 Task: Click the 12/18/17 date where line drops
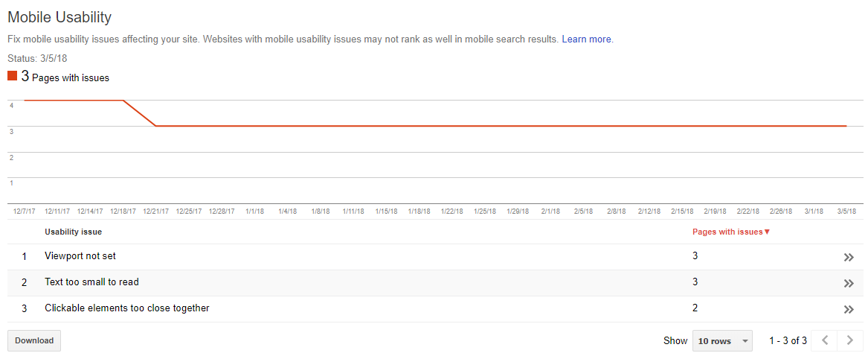123,212
